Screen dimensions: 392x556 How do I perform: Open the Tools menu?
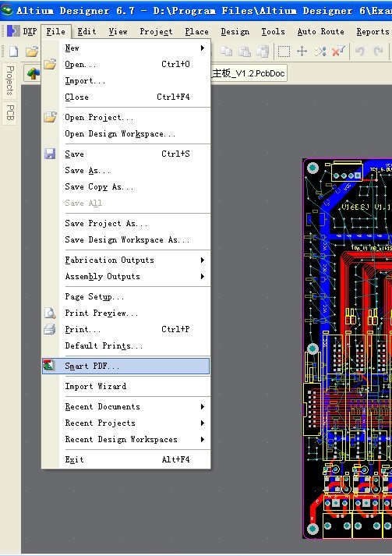click(273, 31)
